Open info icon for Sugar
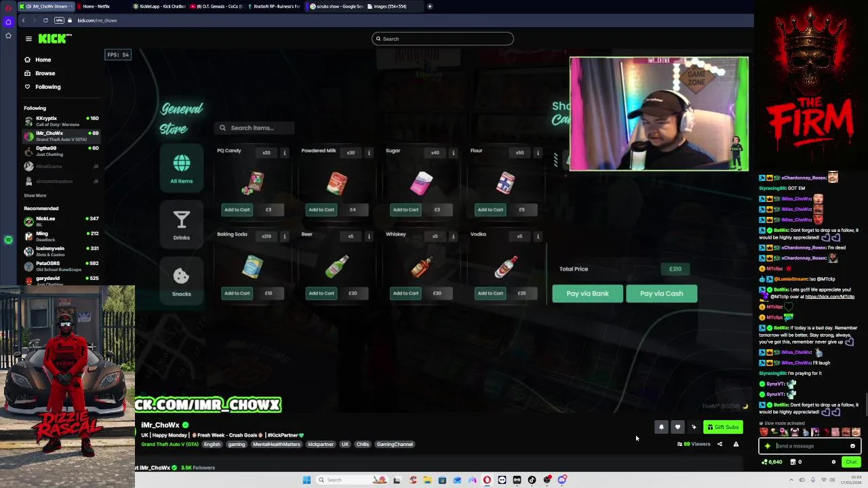The image size is (868, 488). click(x=453, y=152)
